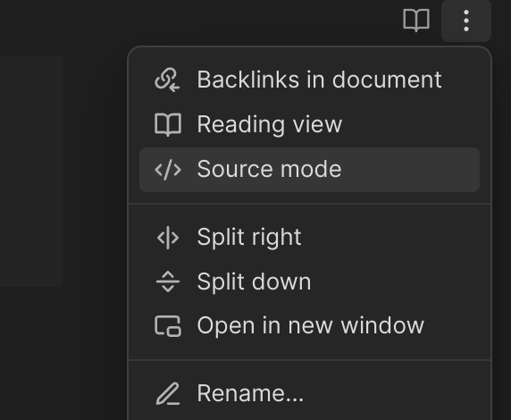511x420 pixels.
Task: Open the three-dot more options button
Action: tap(466, 21)
